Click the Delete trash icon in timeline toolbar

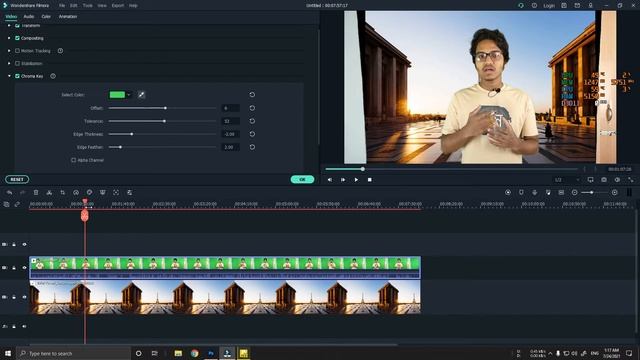tap(36, 192)
